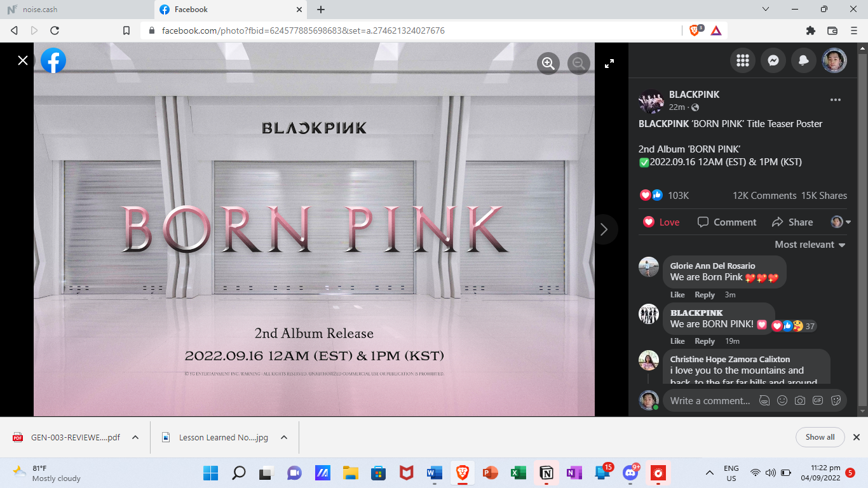Open your account profile picture menu
The height and width of the screenshot is (488, 868).
tap(834, 60)
